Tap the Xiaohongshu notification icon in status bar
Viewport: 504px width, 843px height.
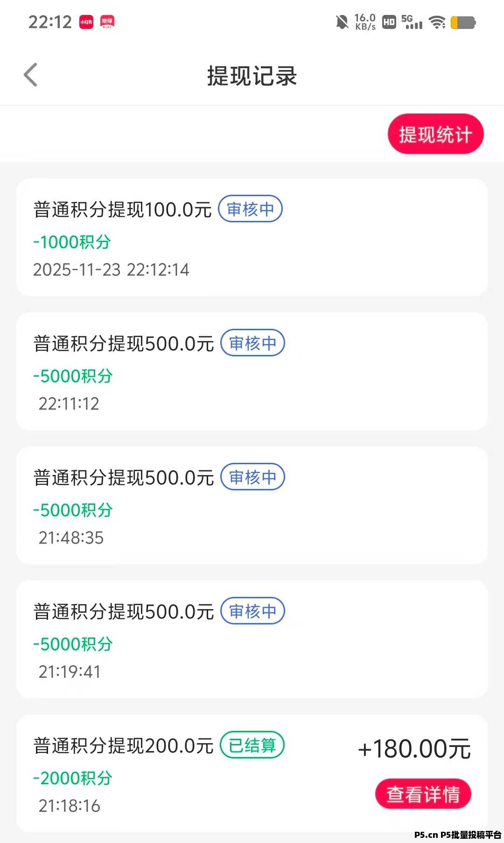pyautogui.click(x=86, y=22)
